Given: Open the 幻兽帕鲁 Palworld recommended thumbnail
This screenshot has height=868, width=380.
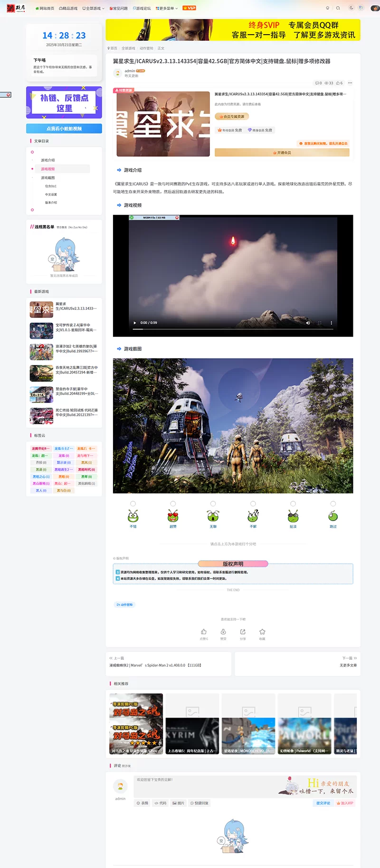Looking at the screenshot, I should tap(304, 724).
